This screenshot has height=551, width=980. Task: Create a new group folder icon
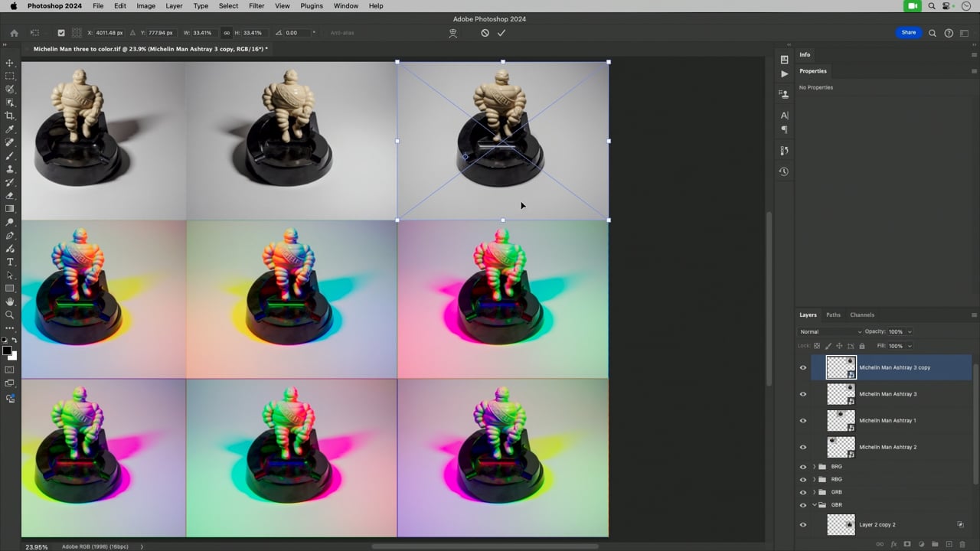935,544
